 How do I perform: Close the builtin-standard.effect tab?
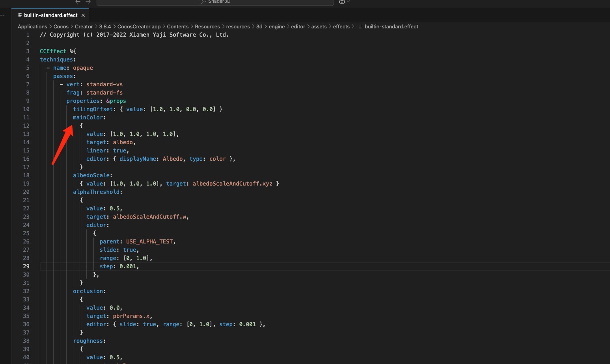coord(83,15)
